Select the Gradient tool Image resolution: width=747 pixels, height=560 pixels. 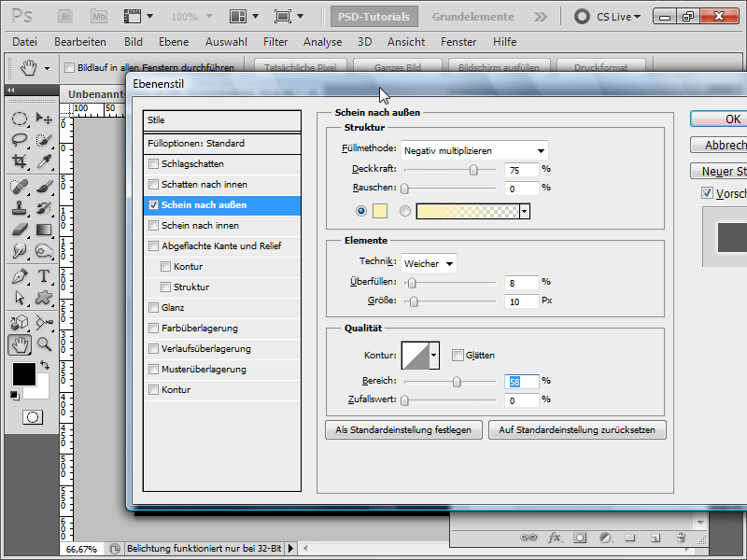(44, 230)
